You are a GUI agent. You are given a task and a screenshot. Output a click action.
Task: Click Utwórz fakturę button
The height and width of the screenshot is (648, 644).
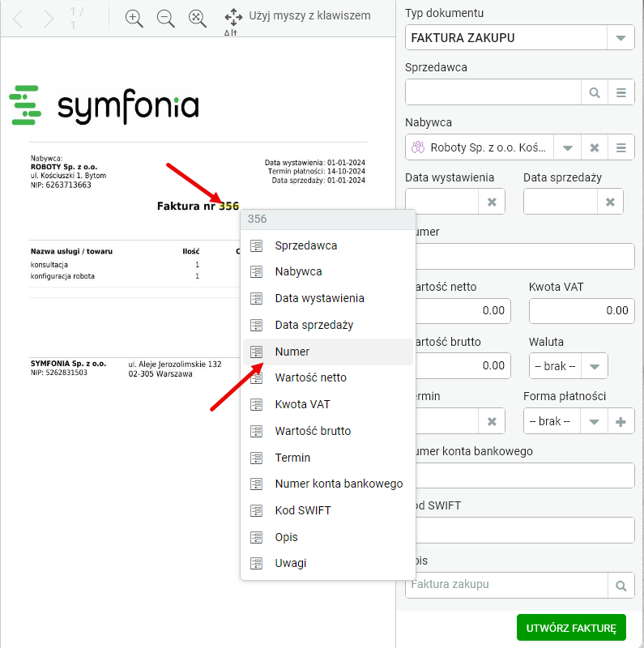[571, 628]
